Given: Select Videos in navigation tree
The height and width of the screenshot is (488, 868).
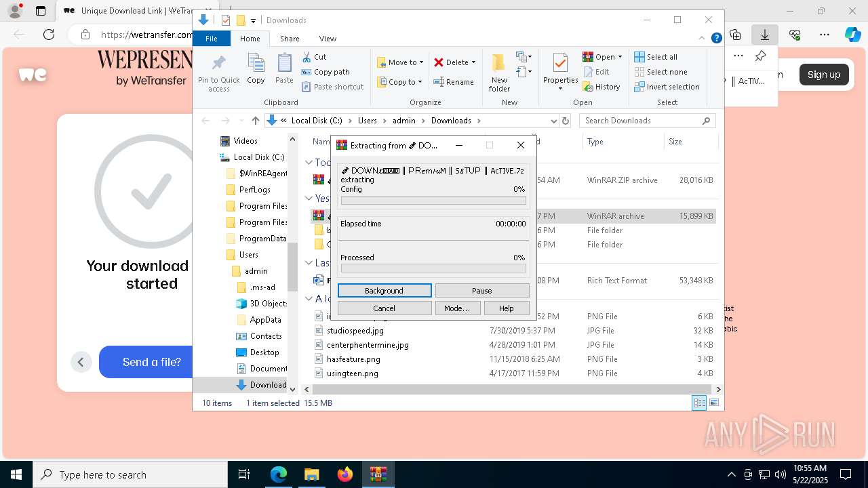Looking at the screenshot, I should (x=245, y=141).
